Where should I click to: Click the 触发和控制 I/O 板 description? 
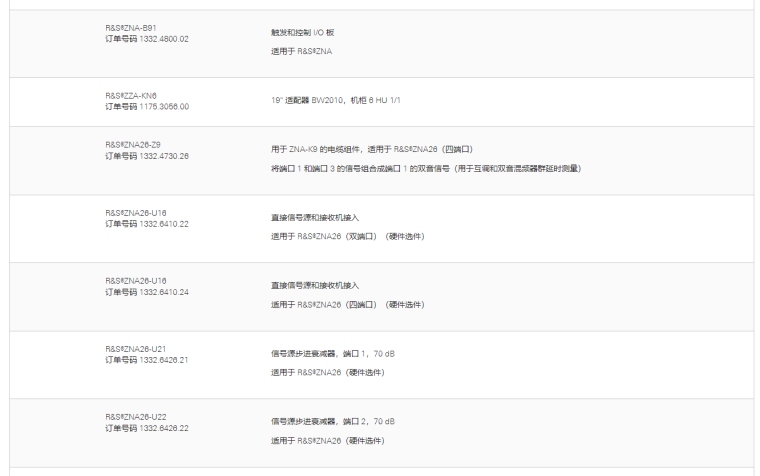click(x=289, y=32)
